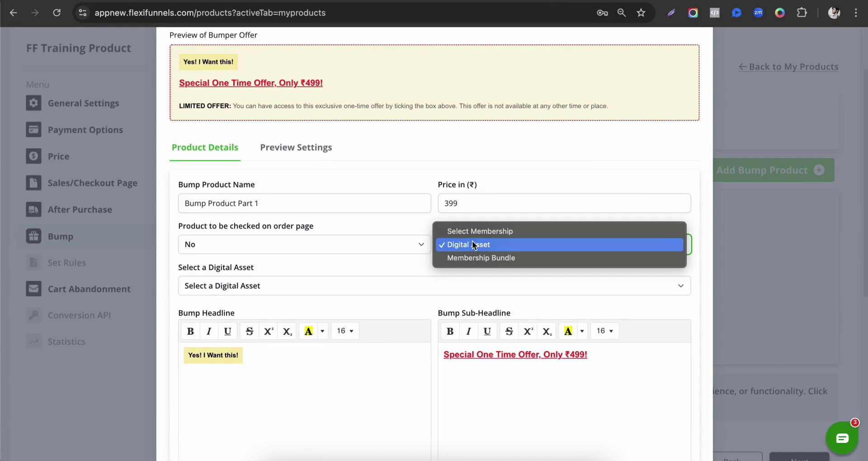Select the Price dollar icon in menu
This screenshot has height=461, width=868.
(33, 156)
